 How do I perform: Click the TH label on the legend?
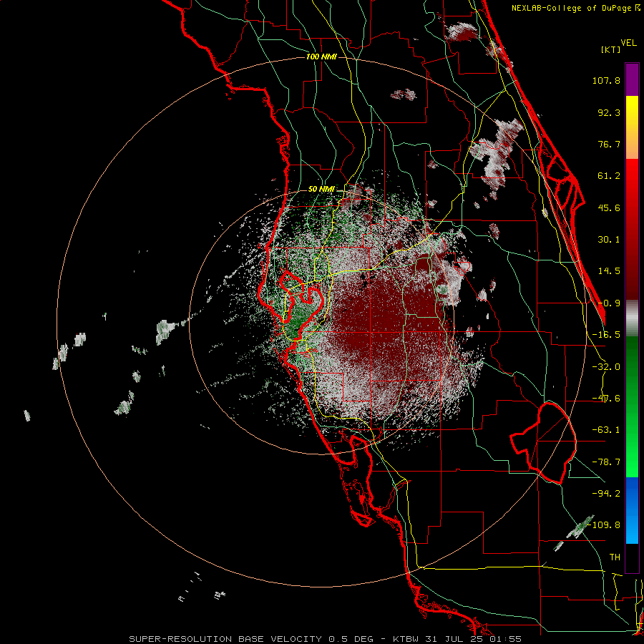(x=615, y=557)
